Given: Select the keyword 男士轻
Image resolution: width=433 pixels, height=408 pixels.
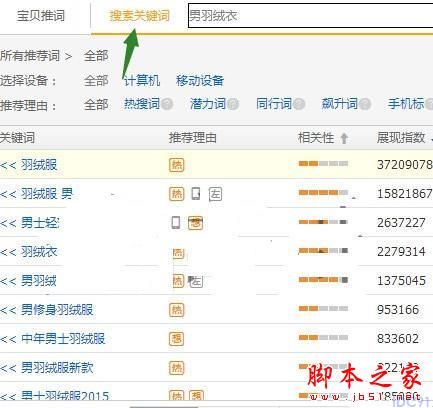Looking at the screenshot, I should [40, 223].
